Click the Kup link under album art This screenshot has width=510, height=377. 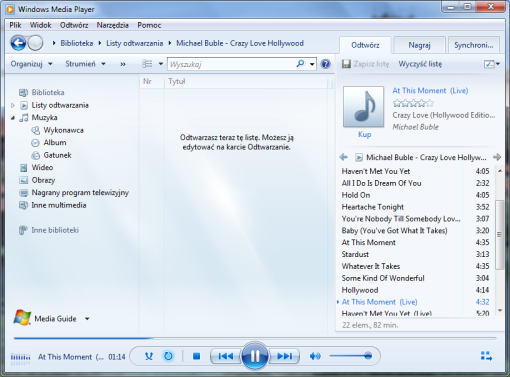364,134
